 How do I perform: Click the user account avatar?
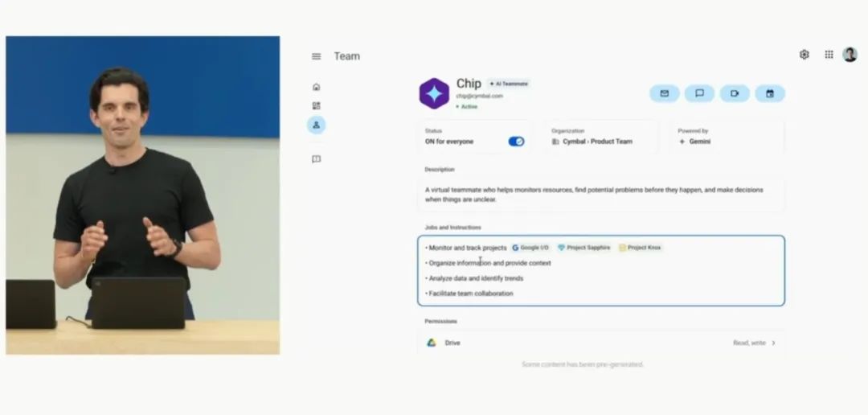[850, 55]
